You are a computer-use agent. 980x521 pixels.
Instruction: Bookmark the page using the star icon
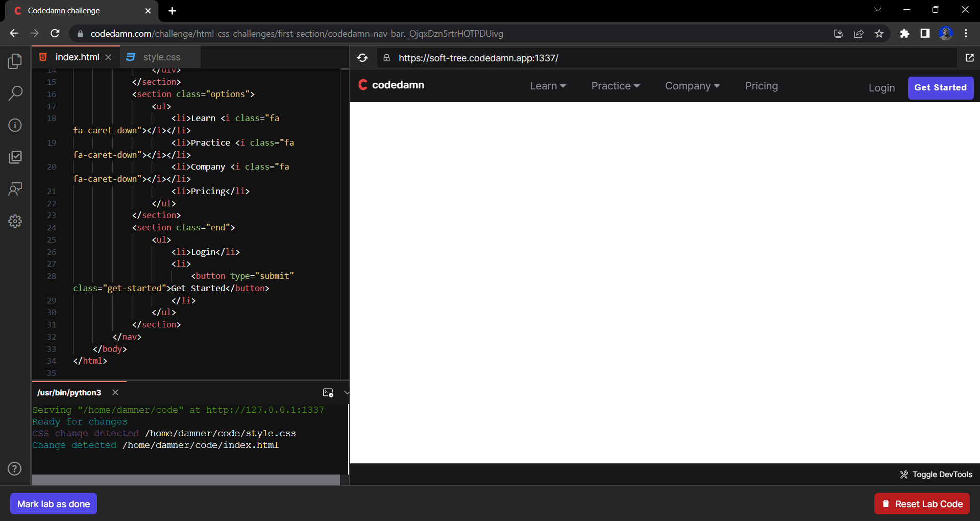pyautogui.click(x=879, y=33)
